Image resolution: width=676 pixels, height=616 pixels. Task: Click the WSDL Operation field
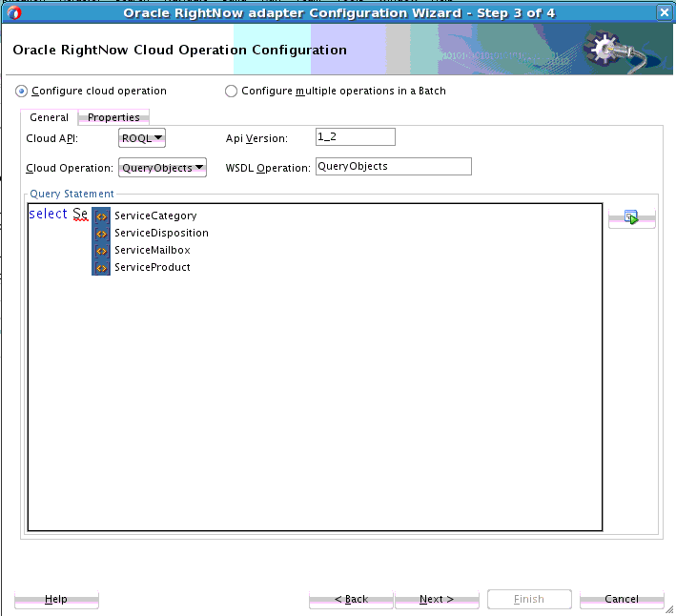click(x=394, y=166)
